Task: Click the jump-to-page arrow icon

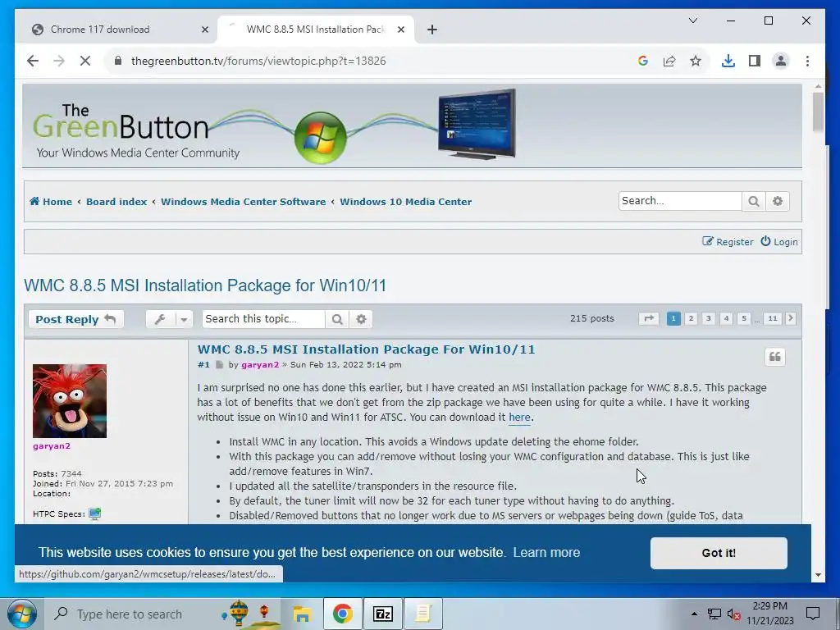Action: pyautogui.click(x=648, y=319)
